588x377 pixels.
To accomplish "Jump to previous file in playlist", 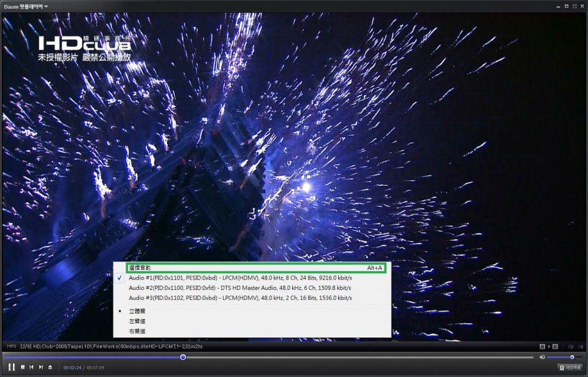I will click(31, 367).
